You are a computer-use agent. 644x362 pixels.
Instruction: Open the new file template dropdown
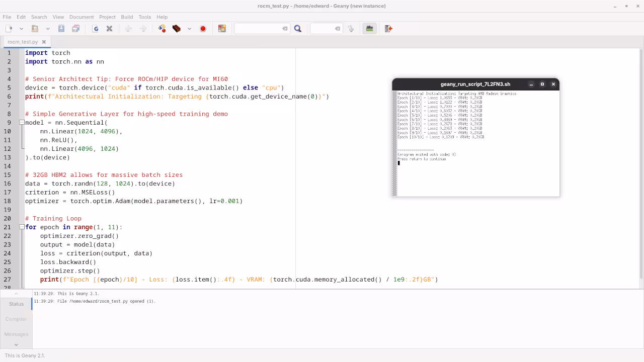click(21, 29)
